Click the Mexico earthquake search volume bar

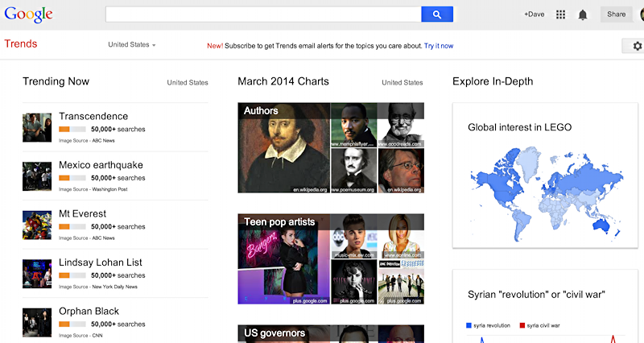[72, 178]
